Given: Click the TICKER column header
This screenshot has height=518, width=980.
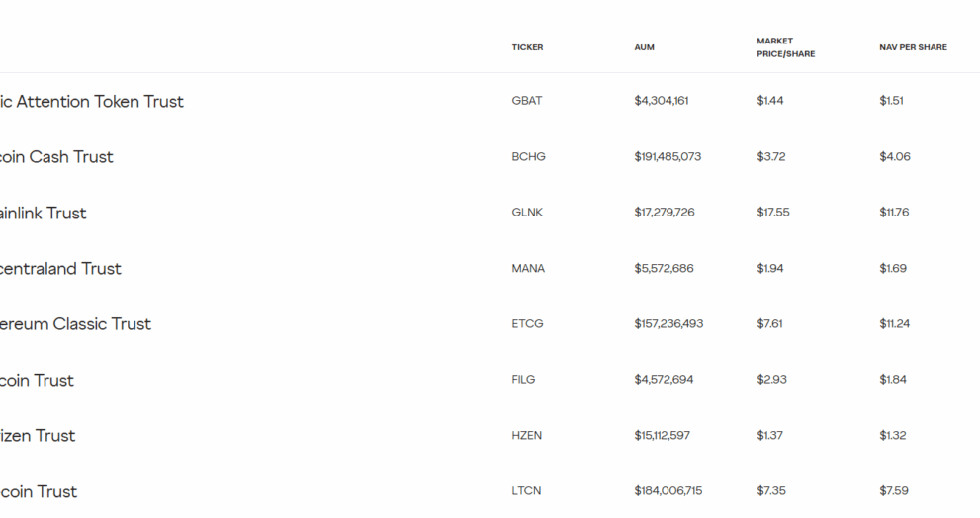Looking at the screenshot, I should coord(527,47).
